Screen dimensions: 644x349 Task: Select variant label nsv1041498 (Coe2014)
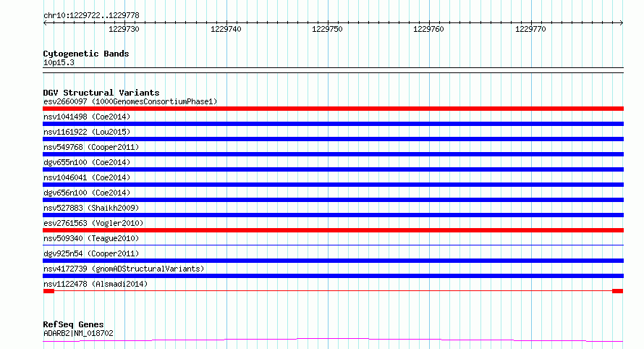(87, 117)
